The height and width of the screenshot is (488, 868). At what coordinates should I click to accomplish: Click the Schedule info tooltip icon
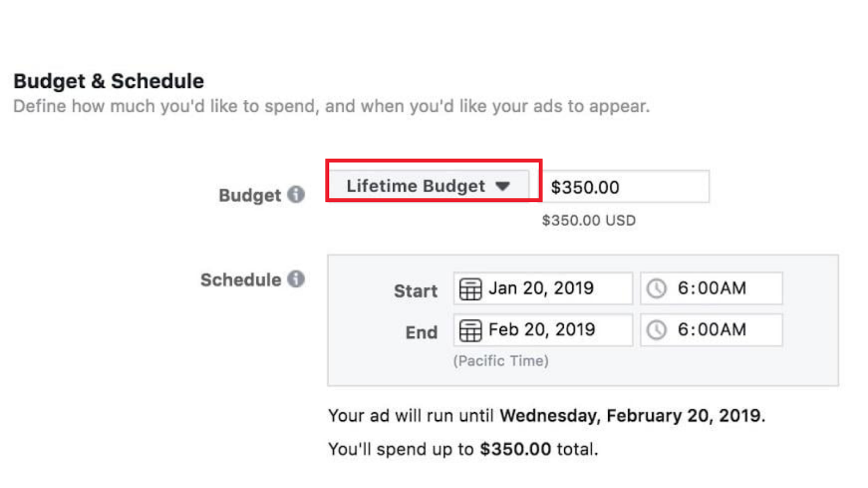point(296,279)
